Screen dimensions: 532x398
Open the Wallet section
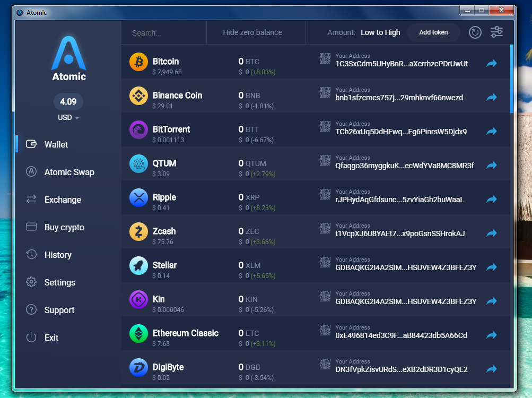56,145
